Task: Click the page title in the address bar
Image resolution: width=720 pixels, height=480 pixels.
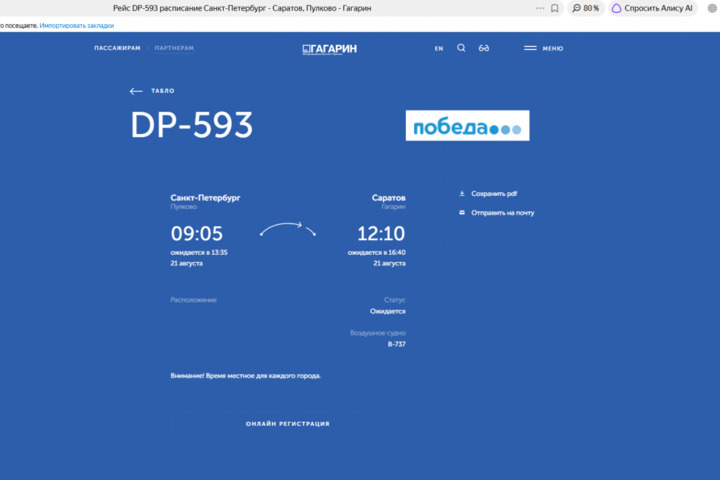Action: [242, 8]
